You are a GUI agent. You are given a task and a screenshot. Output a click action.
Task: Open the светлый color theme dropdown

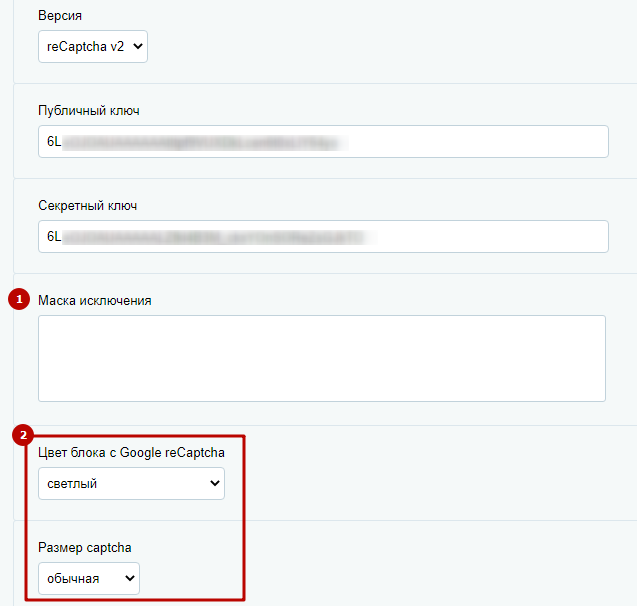click(x=131, y=483)
